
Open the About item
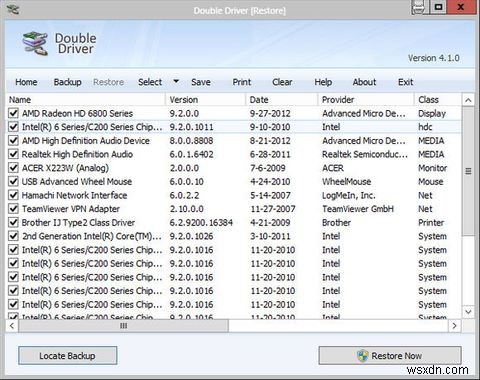[364, 82]
